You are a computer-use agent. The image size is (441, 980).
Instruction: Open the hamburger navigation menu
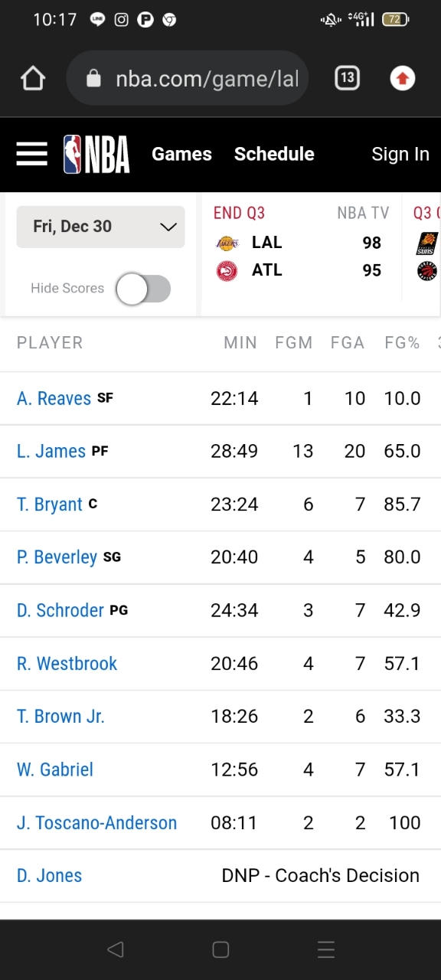pos(31,154)
